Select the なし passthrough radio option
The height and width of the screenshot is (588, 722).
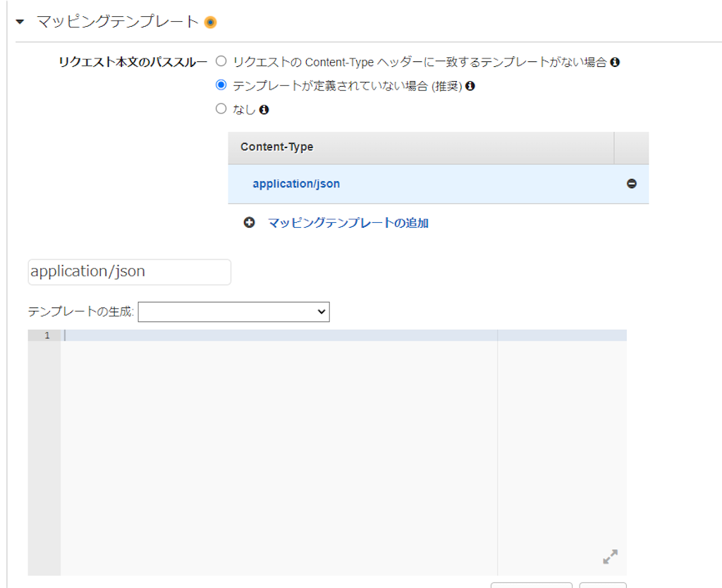(221, 109)
